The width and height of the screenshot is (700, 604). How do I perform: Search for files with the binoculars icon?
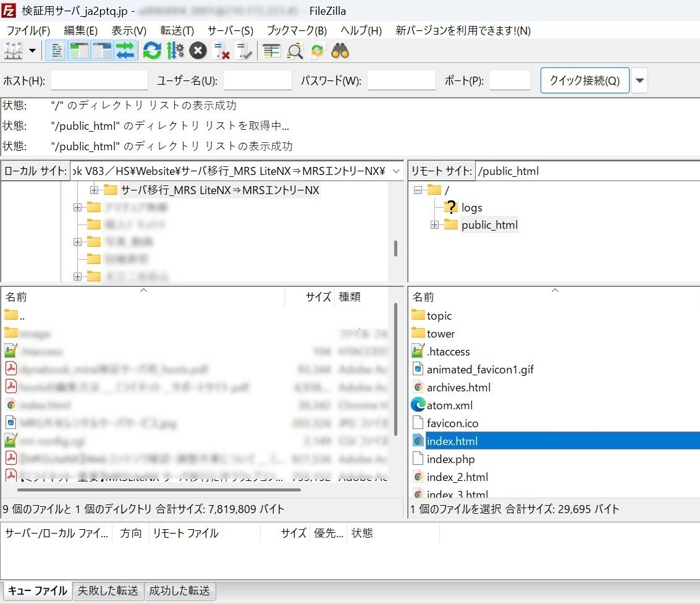click(x=339, y=51)
